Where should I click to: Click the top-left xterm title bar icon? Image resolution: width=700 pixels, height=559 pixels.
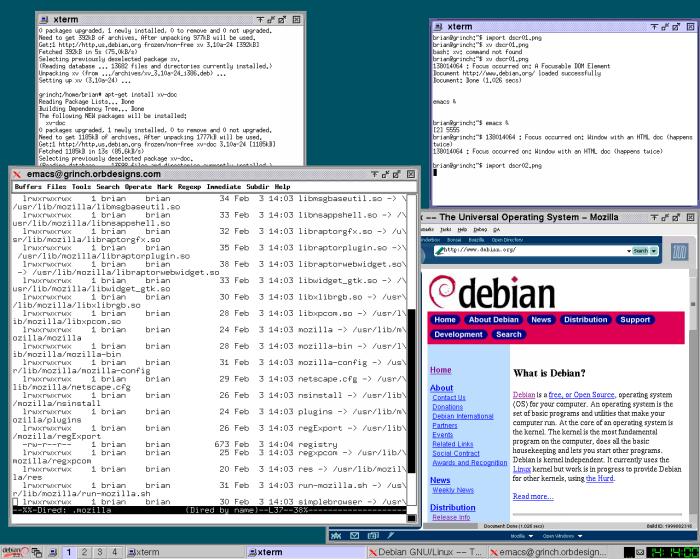(x=46, y=19)
